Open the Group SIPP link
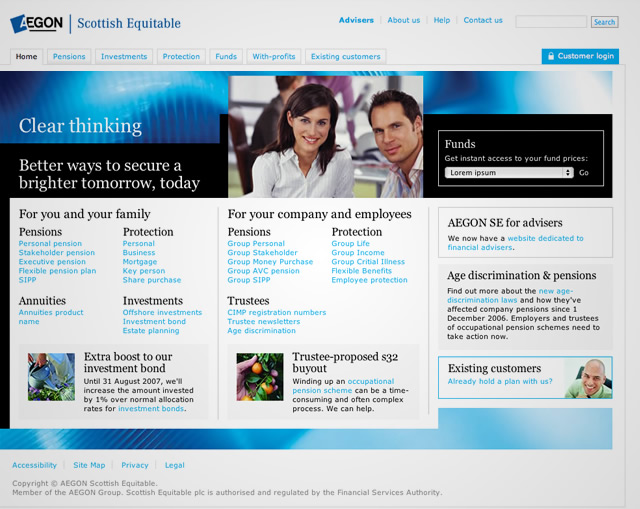The width and height of the screenshot is (640, 509). 249,280
